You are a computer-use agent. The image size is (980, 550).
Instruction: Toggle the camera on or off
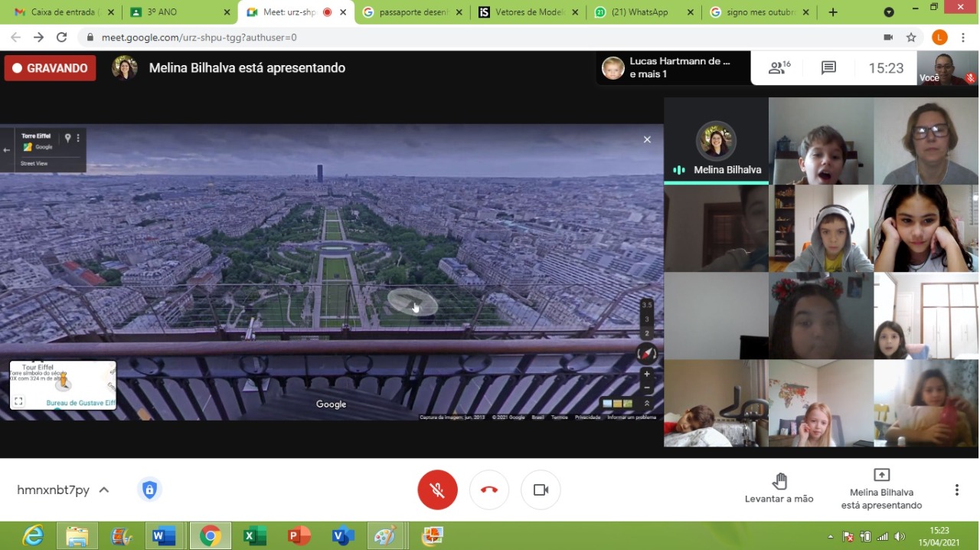click(541, 489)
